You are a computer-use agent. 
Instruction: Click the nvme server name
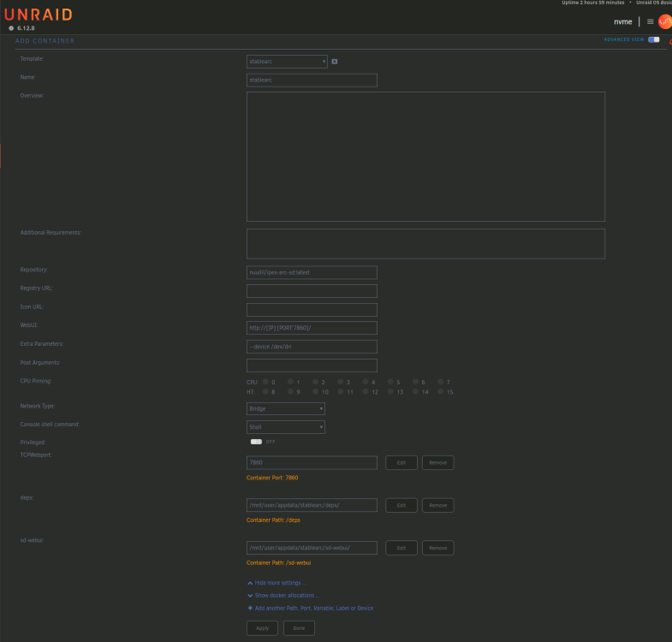tap(622, 22)
